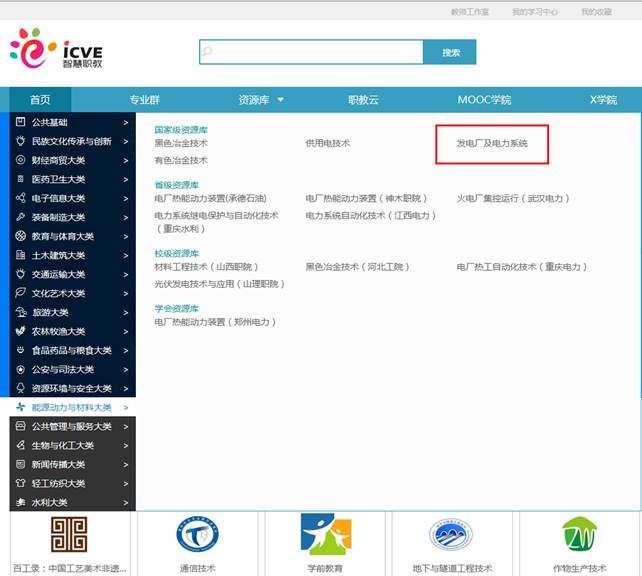
Task: Click the 资源环境与安全大类 icon
Action: point(20,388)
